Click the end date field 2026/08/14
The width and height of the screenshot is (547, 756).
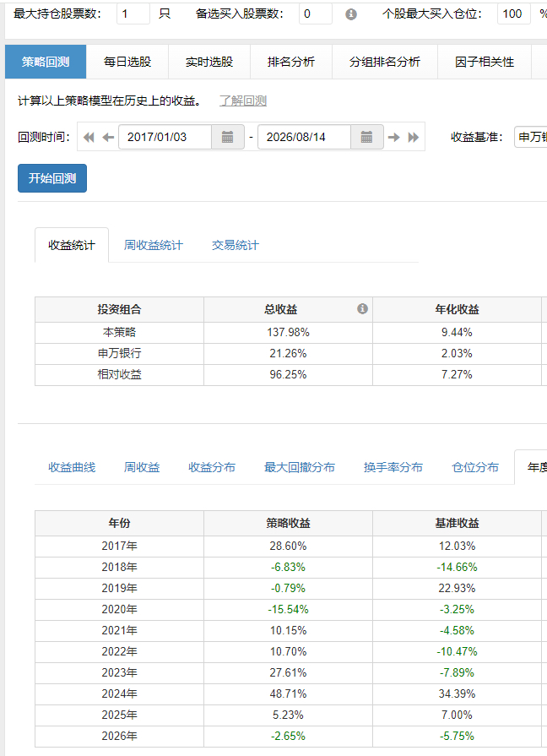pyautogui.click(x=304, y=137)
